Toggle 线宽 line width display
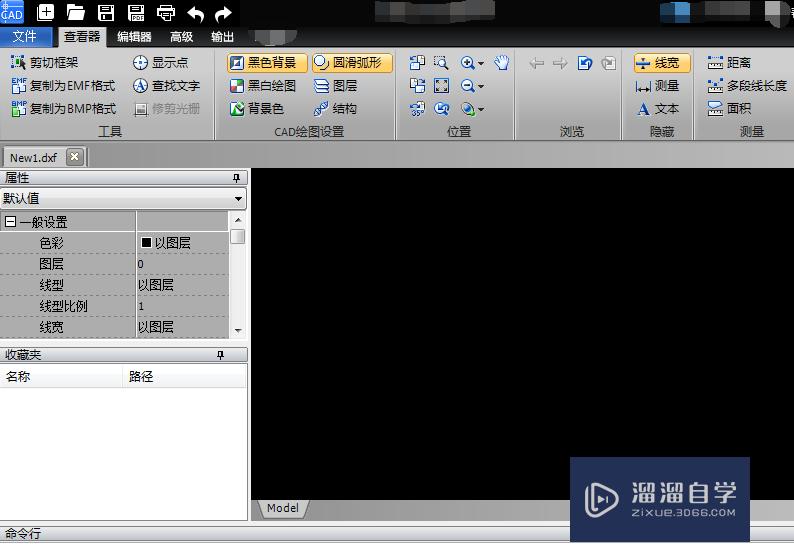The width and height of the screenshot is (794, 556). click(x=662, y=63)
